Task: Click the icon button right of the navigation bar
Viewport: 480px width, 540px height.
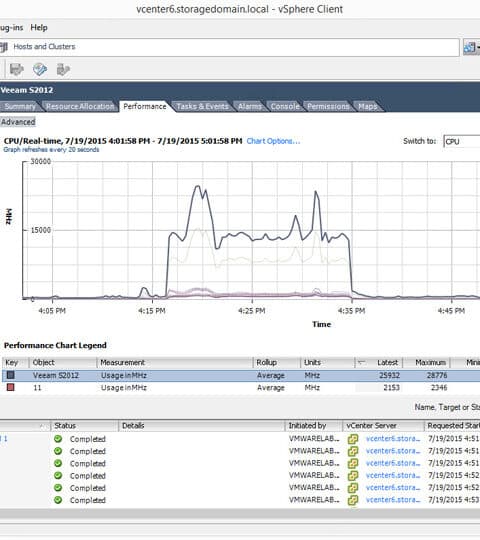Action: 471,47
